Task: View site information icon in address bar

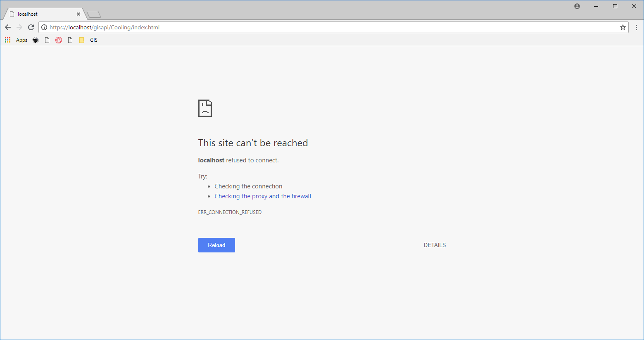Action: click(x=44, y=27)
